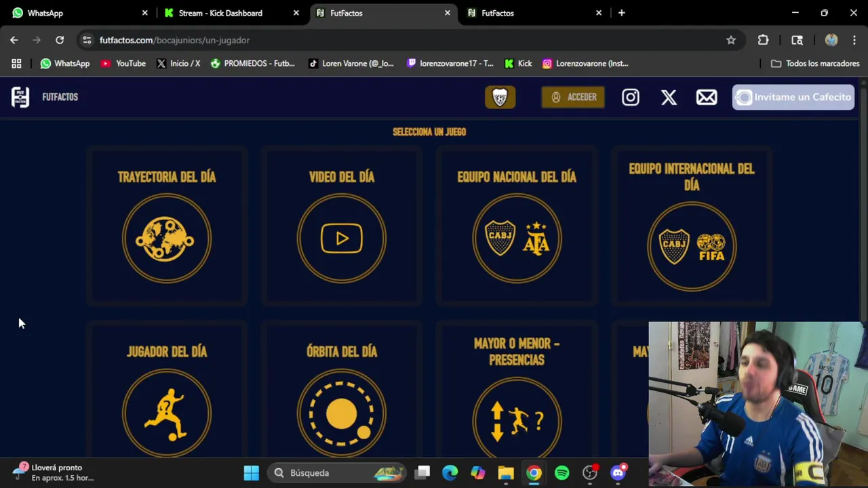Open the Chrome three-dot menu
The height and width of the screenshot is (488, 868).
pyautogui.click(x=854, y=40)
